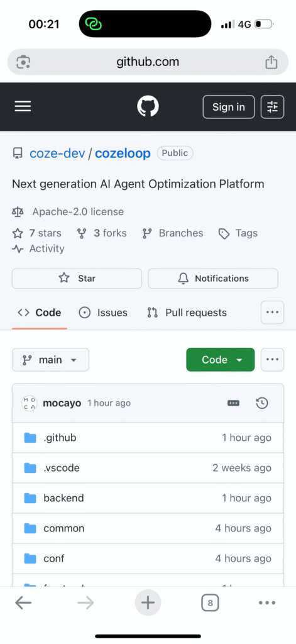Click the conf folder icon
The width and height of the screenshot is (296, 644).
click(30, 558)
